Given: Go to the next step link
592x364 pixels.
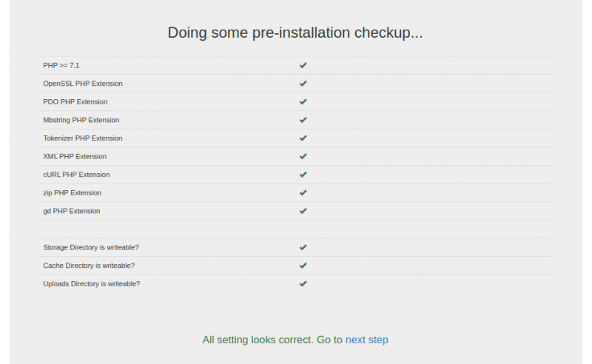Looking at the screenshot, I should [x=366, y=340].
